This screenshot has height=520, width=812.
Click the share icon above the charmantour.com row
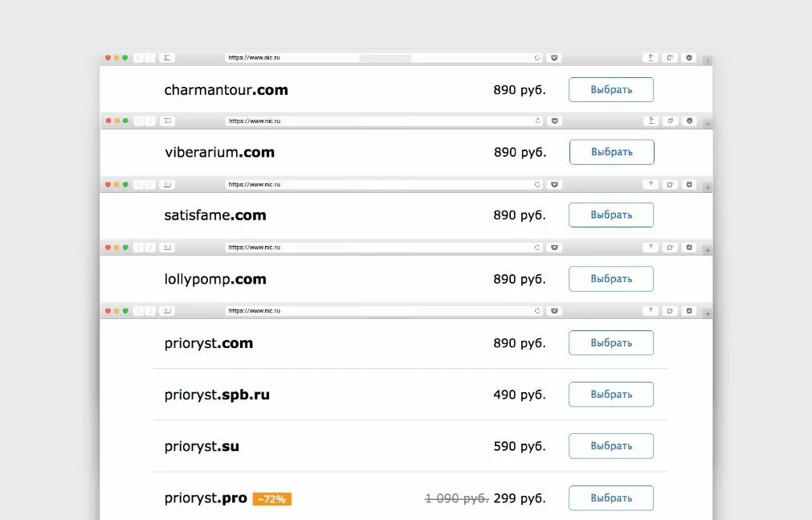(651, 58)
